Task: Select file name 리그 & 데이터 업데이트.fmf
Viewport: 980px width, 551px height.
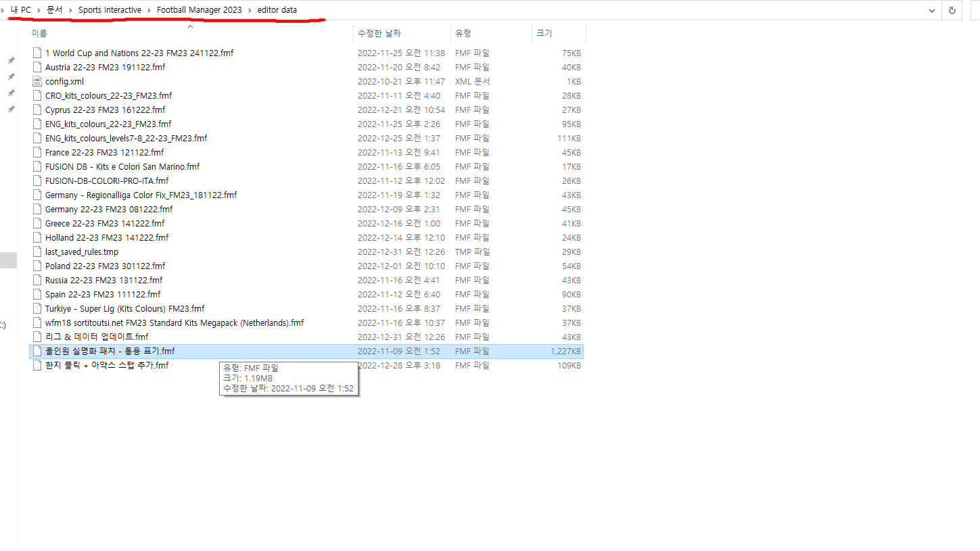Action: tap(97, 337)
